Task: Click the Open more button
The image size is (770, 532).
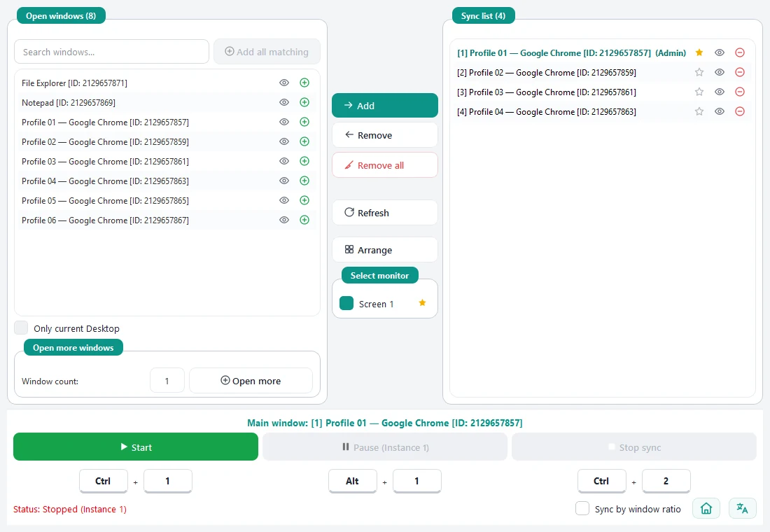Action: click(x=251, y=381)
